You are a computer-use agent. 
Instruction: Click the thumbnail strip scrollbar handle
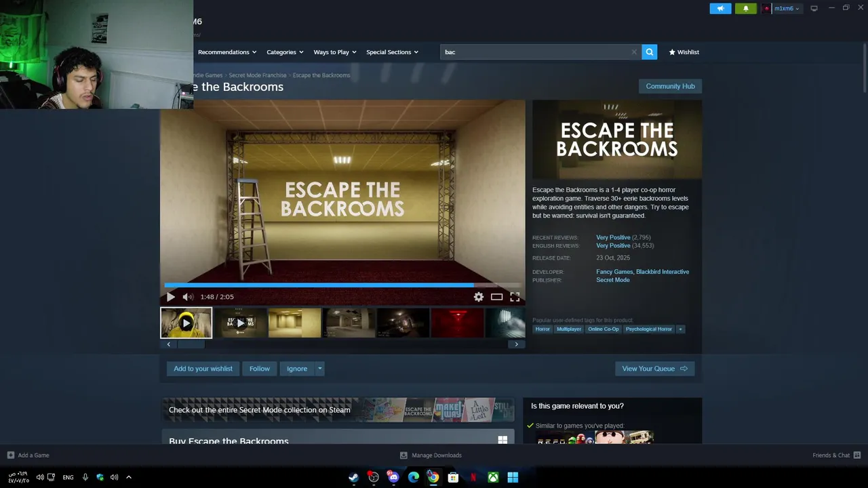pyautogui.click(x=191, y=344)
